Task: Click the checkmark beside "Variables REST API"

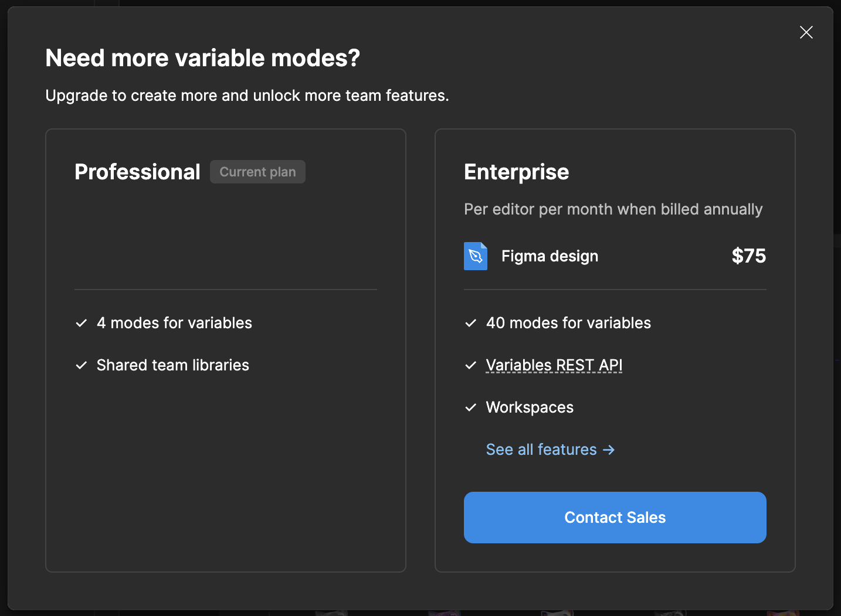Action: tap(470, 365)
